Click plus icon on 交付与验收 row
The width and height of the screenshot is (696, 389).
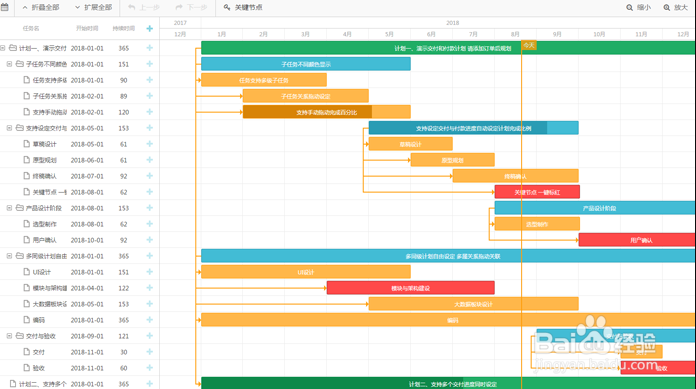150,336
